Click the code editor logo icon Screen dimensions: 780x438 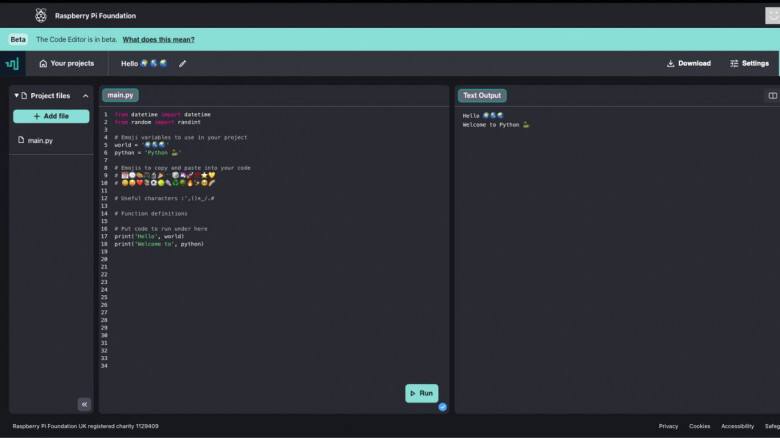click(x=12, y=64)
